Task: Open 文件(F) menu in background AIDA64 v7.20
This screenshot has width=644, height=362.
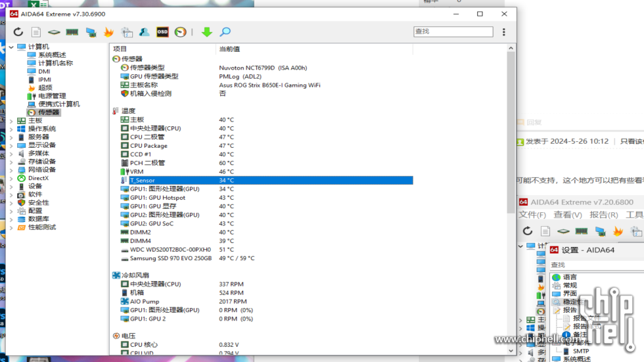Action: tap(532, 215)
